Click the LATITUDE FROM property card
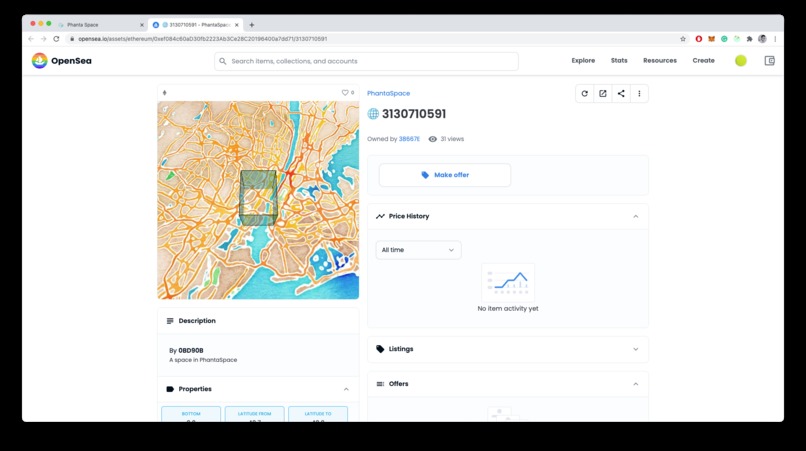This screenshot has height=451, width=806. 254,414
